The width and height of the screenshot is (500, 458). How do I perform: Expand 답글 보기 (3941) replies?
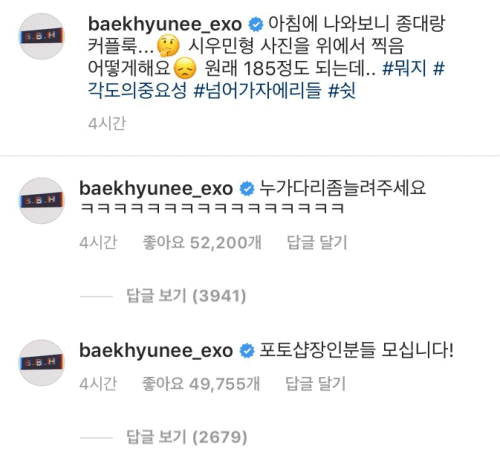(186, 296)
